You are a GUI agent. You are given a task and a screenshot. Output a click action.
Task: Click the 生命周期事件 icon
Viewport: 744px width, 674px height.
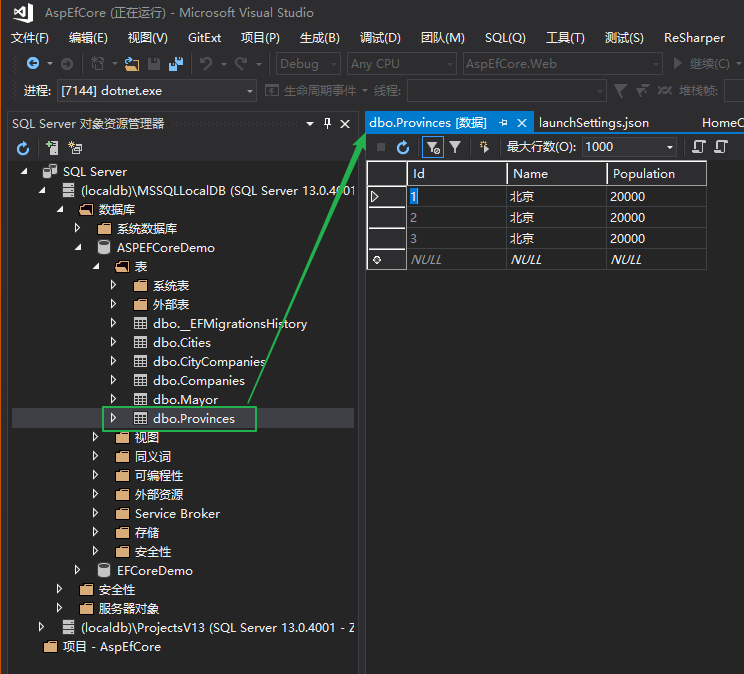click(x=271, y=90)
